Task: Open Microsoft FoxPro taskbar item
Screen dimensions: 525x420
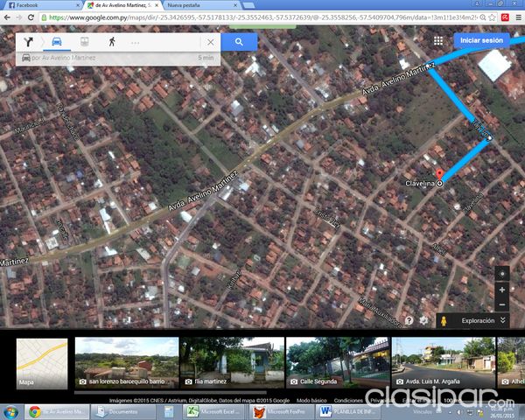Action: (x=282, y=411)
